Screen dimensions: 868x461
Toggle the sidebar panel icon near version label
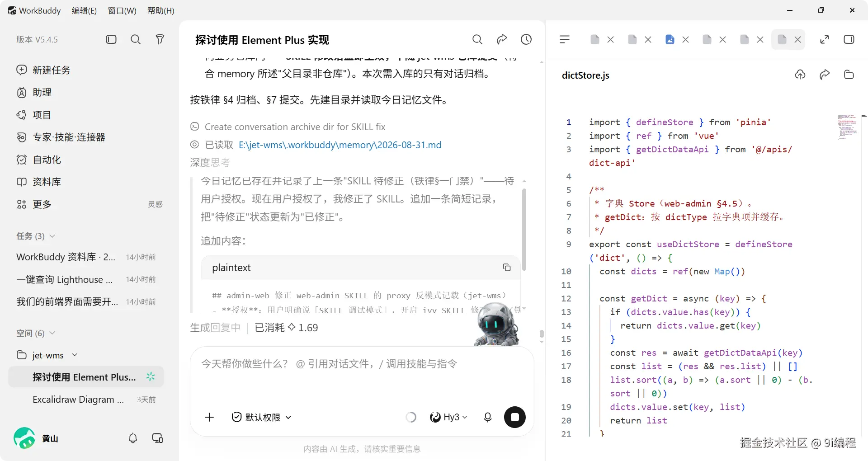[111, 39]
